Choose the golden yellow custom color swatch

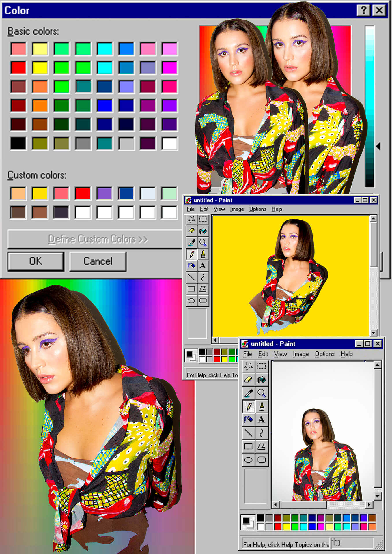(x=40, y=194)
